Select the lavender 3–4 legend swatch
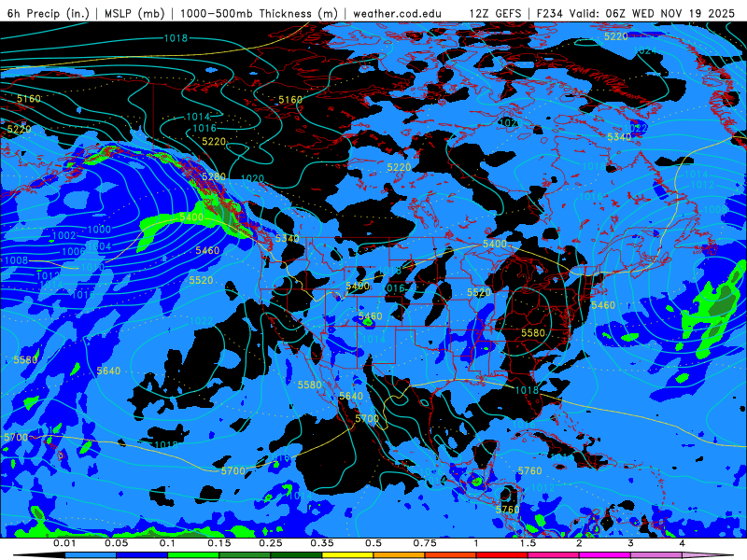The height and width of the screenshot is (560, 747). [x=656, y=555]
